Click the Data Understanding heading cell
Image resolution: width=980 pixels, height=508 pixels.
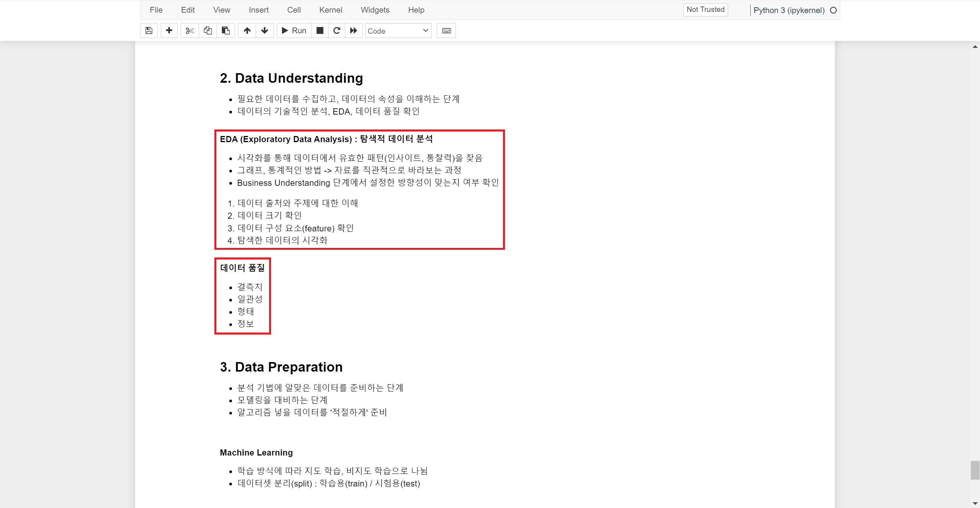pyautogui.click(x=291, y=78)
